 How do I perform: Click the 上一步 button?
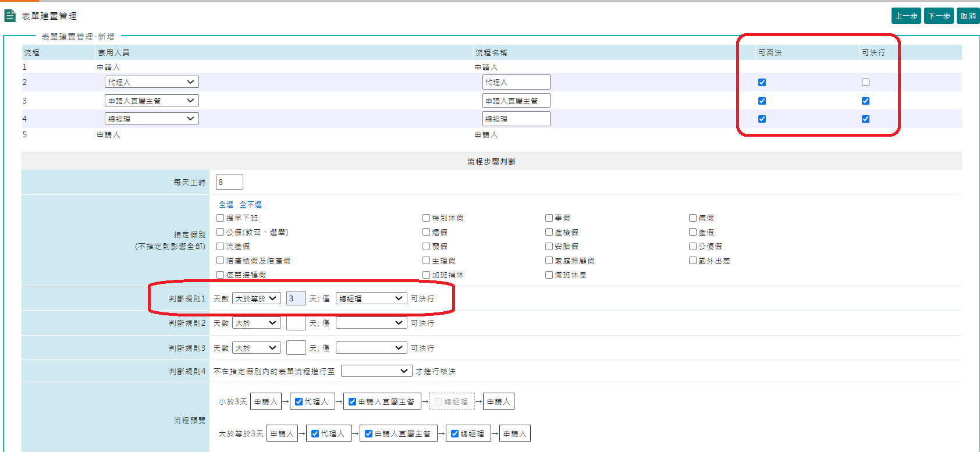[906, 16]
